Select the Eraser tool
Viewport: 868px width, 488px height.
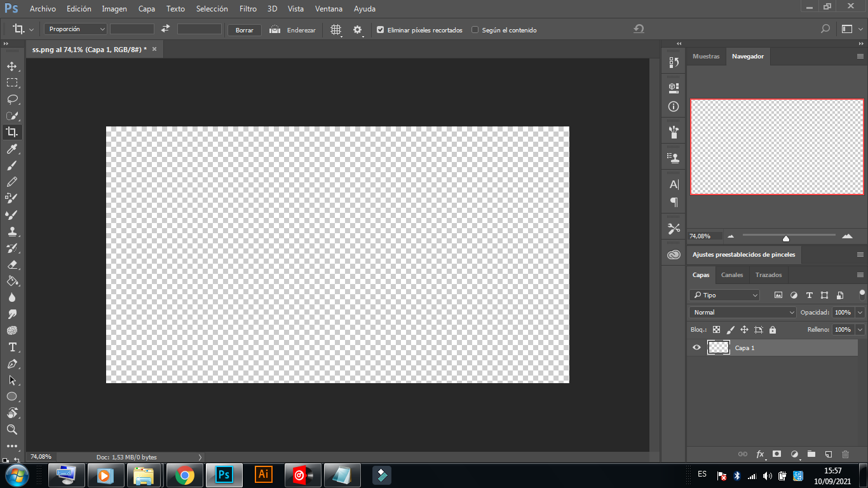click(12, 264)
